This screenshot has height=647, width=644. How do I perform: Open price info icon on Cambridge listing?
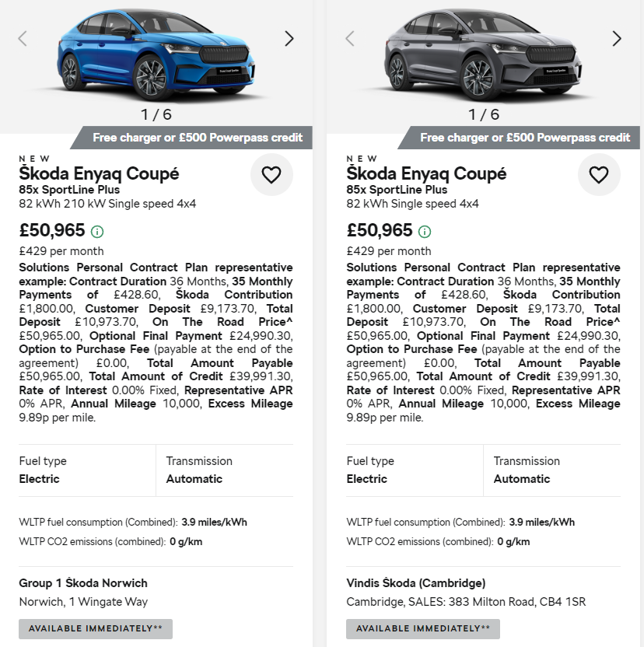pyautogui.click(x=425, y=232)
